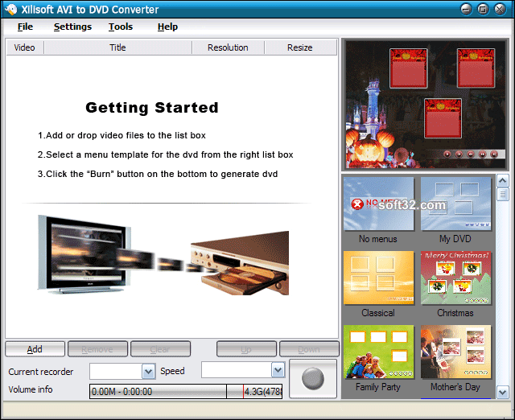Click the Title column header

[117, 47]
